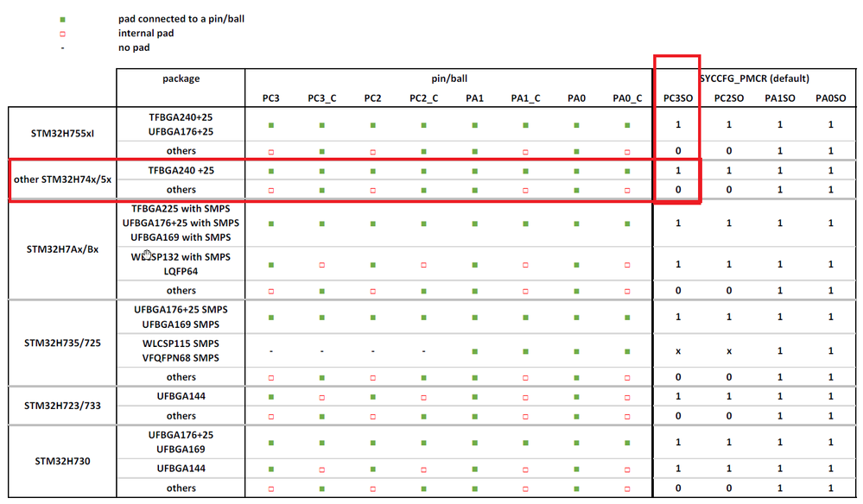The height and width of the screenshot is (504, 863).
Task: Click the 'pin/ball' group header
Action: pyautogui.click(x=449, y=79)
